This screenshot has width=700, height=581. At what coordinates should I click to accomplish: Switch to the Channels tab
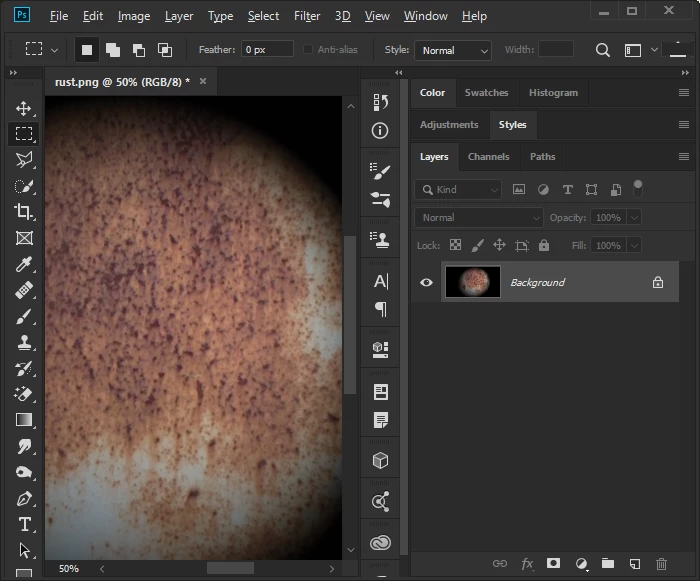[488, 157]
